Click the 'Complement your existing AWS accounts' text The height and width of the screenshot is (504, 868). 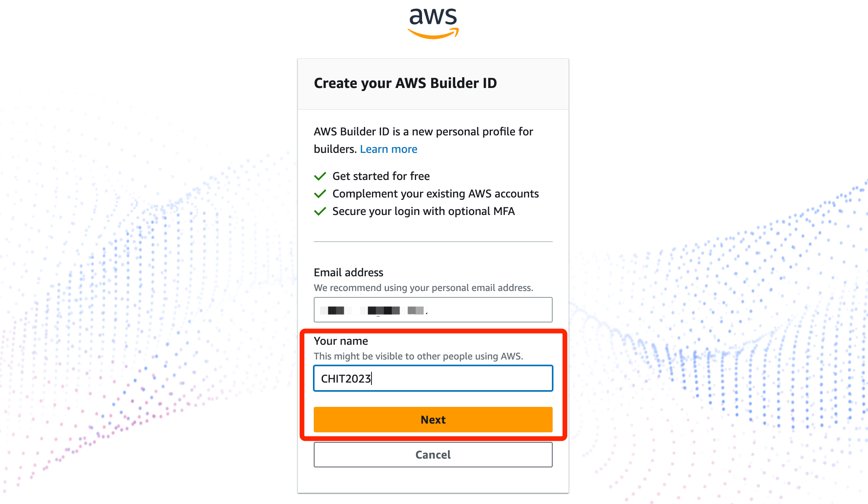(436, 193)
